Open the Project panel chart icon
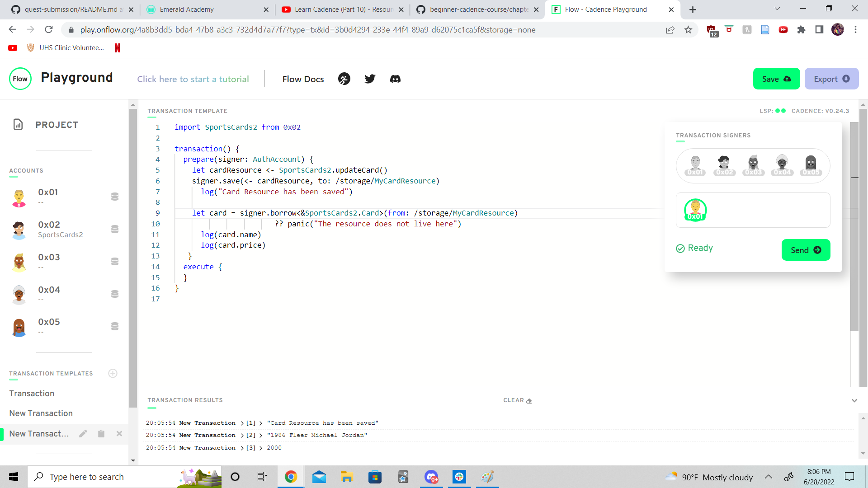 point(18,125)
